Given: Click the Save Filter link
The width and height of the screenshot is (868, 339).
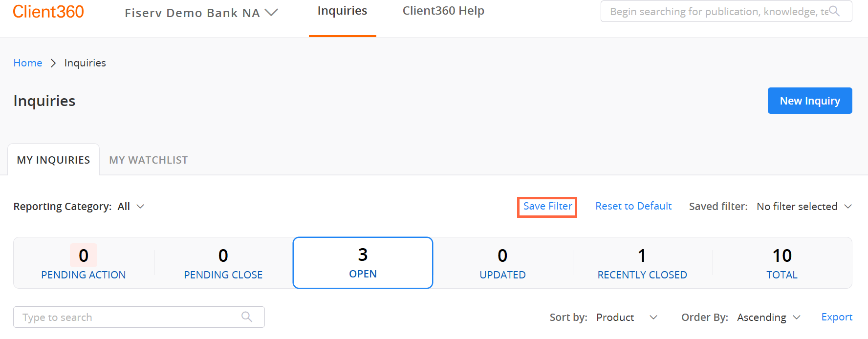Looking at the screenshot, I should (x=547, y=207).
